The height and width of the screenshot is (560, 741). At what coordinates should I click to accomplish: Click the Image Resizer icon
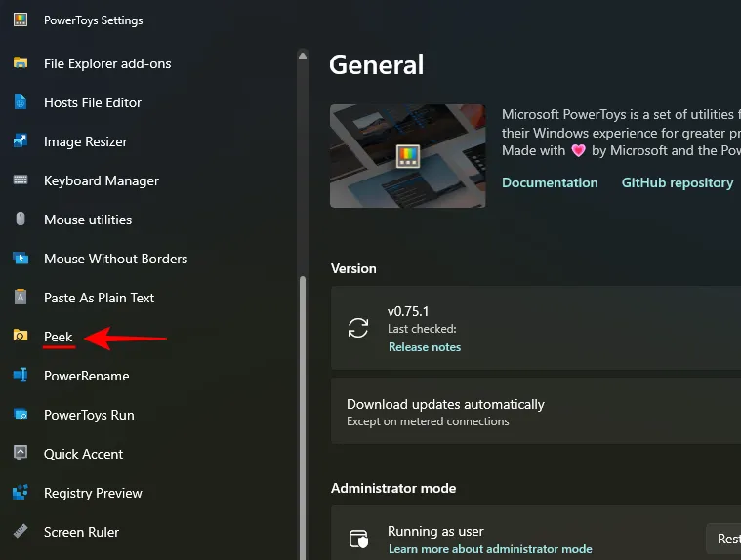(21, 140)
